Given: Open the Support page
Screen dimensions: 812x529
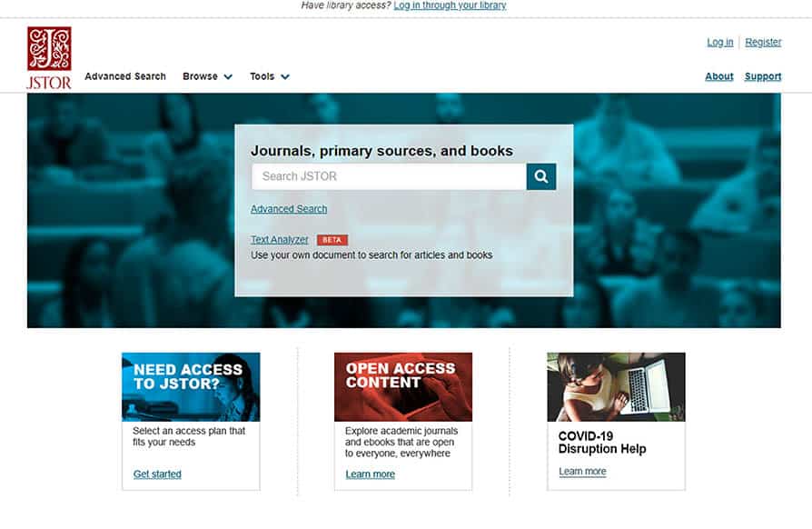Looking at the screenshot, I should (x=763, y=76).
